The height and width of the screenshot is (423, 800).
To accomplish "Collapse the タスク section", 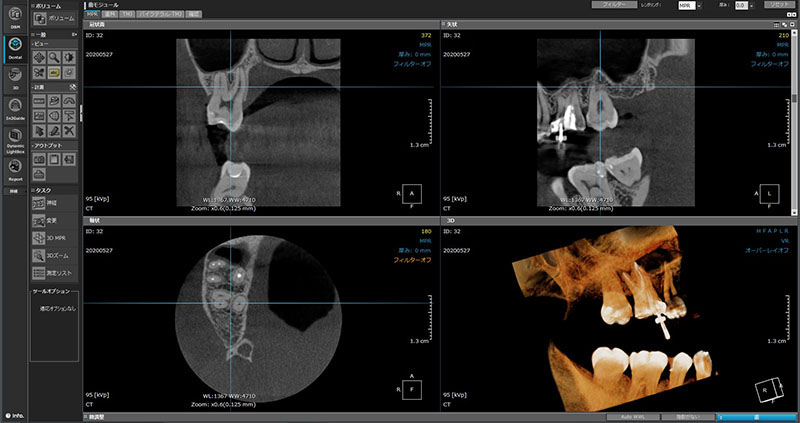I will tap(33, 190).
